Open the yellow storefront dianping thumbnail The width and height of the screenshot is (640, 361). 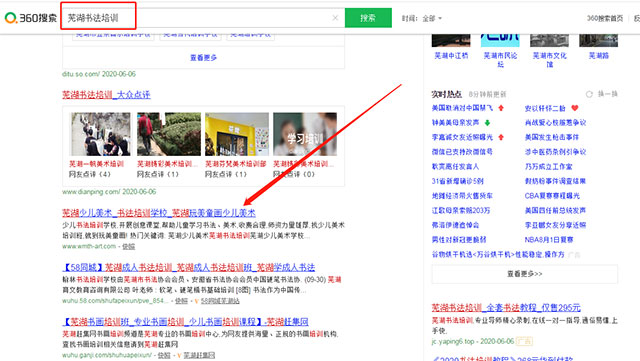pyautogui.click(x=237, y=134)
